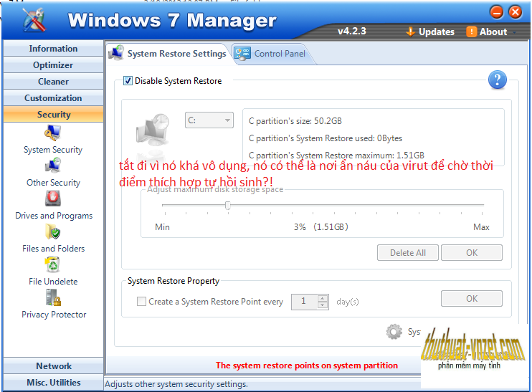Click the Min end of storage slider
532x392 pixels.
point(162,227)
